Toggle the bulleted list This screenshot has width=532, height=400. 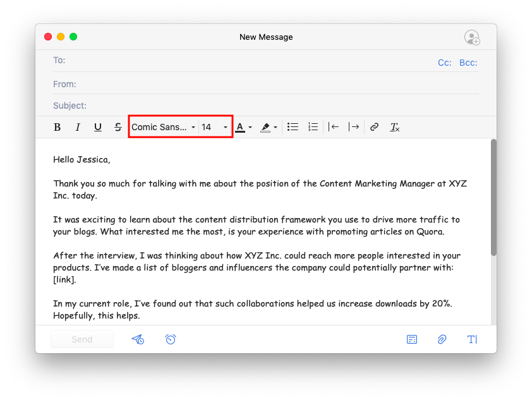click(x=293, y=126)
